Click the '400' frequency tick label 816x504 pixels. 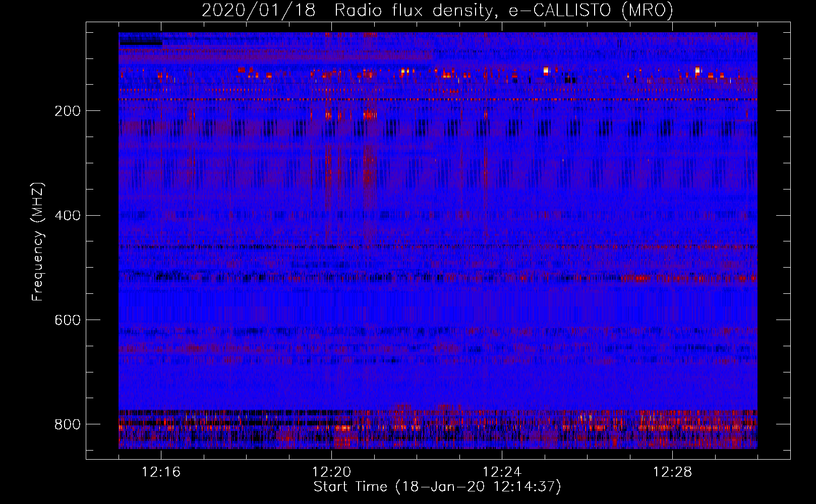[68, 216]
